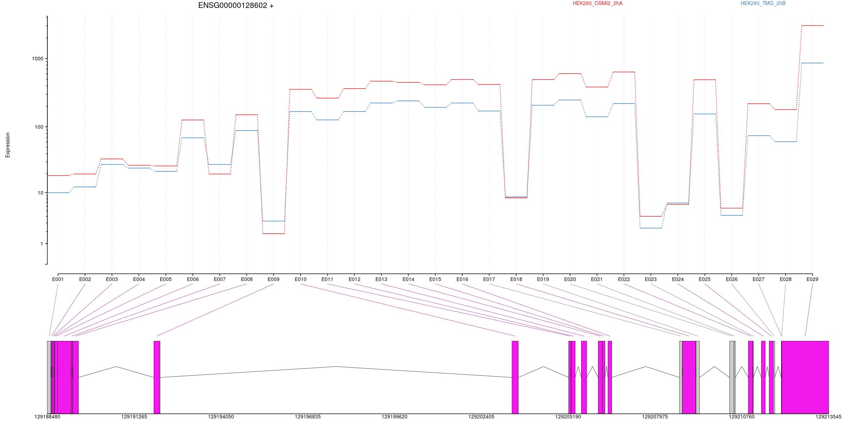Click the 10 y-axis tick label
Screen dimensions: 868x434
coord(40,193)
